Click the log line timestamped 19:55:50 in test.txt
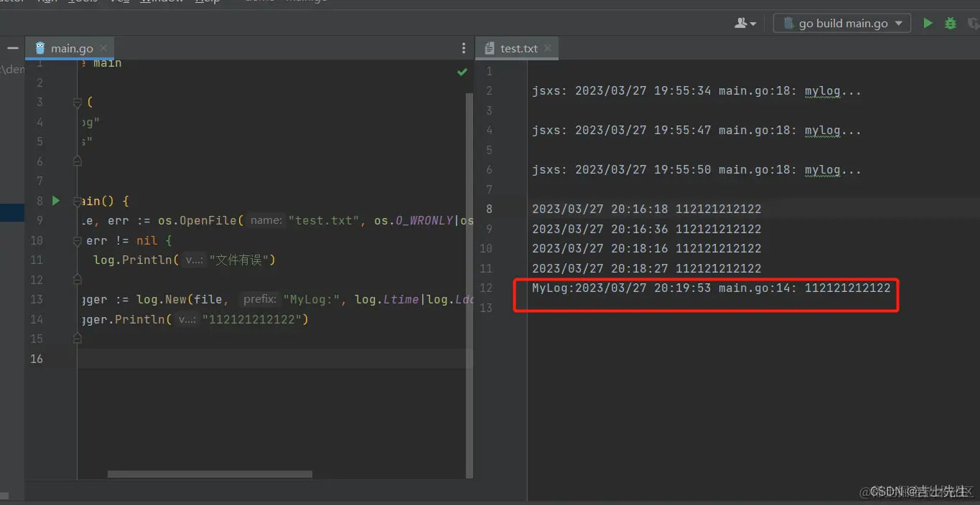Screen dimensions: 980x505 [x=696, y=170]
